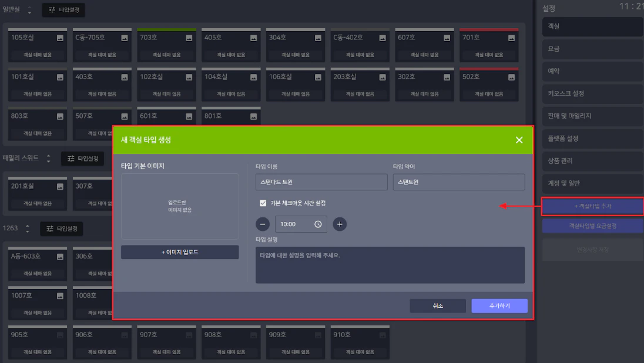Open the 계정 및 일반 menu
Viewport: 644px width, 363px height.
(x=593, y=183)
